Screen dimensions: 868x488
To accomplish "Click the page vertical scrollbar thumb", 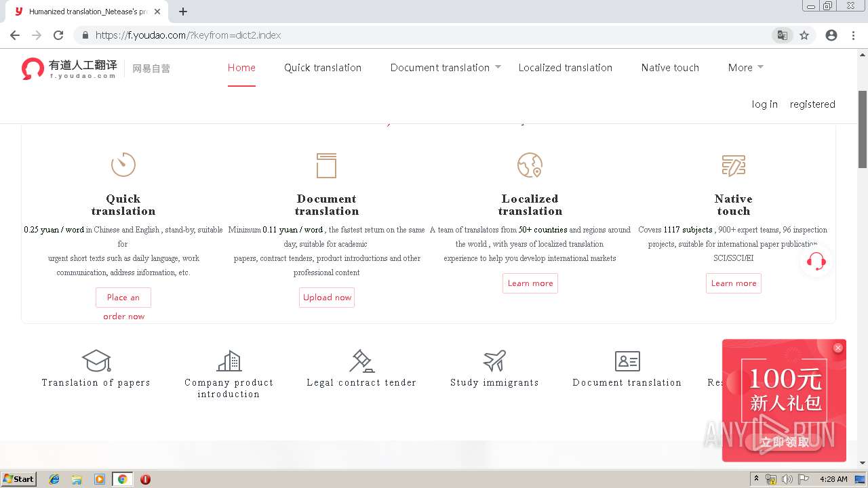I will 863,129.
